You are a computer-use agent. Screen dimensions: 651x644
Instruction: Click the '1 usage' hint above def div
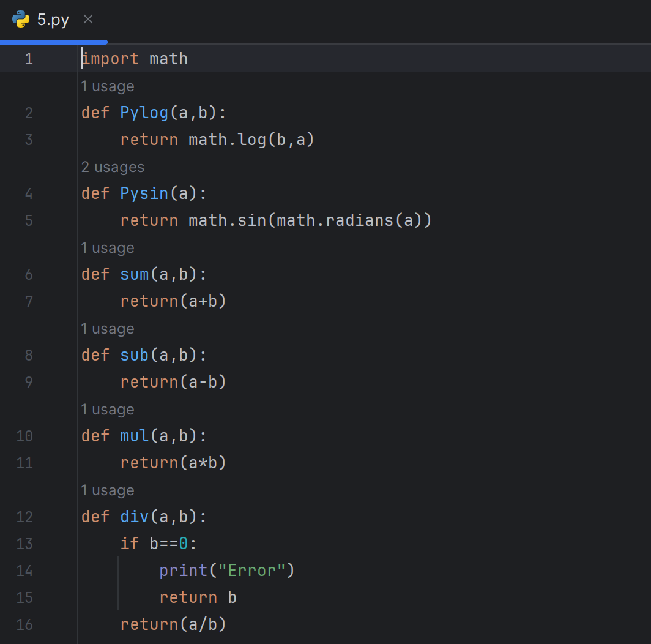pos(108,490)
